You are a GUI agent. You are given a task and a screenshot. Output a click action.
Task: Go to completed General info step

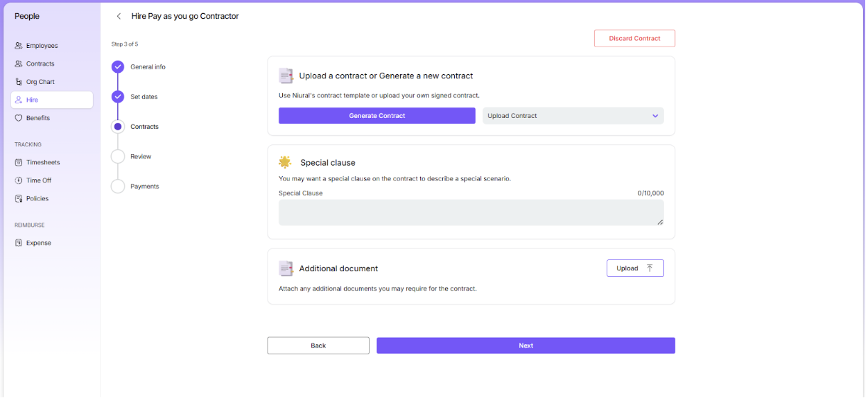118,67
